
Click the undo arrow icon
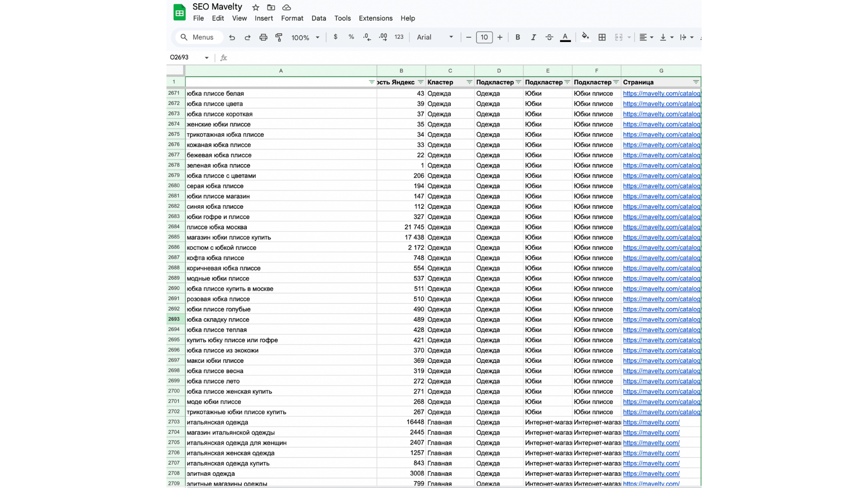232,38
